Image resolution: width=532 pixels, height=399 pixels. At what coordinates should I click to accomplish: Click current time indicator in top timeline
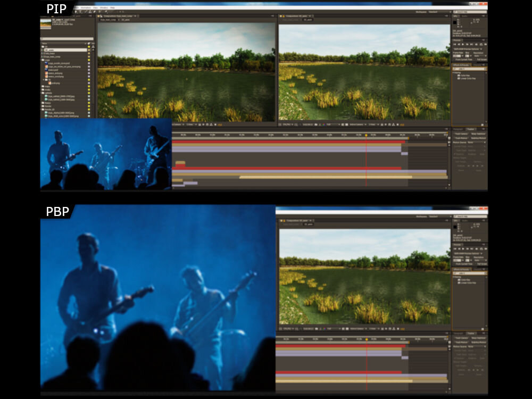(366, 135)
